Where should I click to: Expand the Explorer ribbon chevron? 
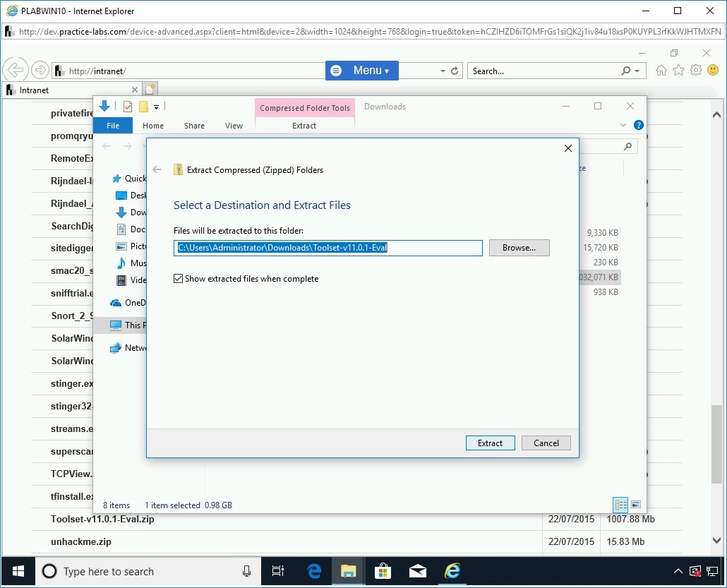pos(623,126)
